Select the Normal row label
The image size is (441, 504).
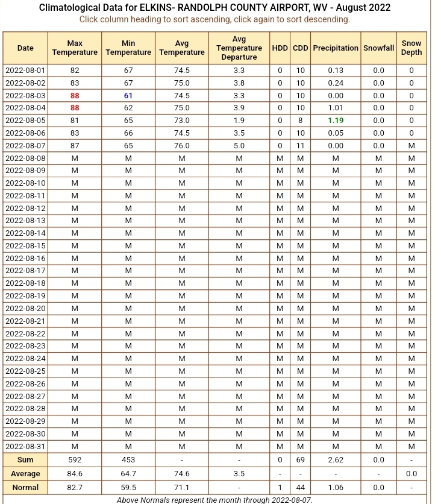tap(25, 488)
